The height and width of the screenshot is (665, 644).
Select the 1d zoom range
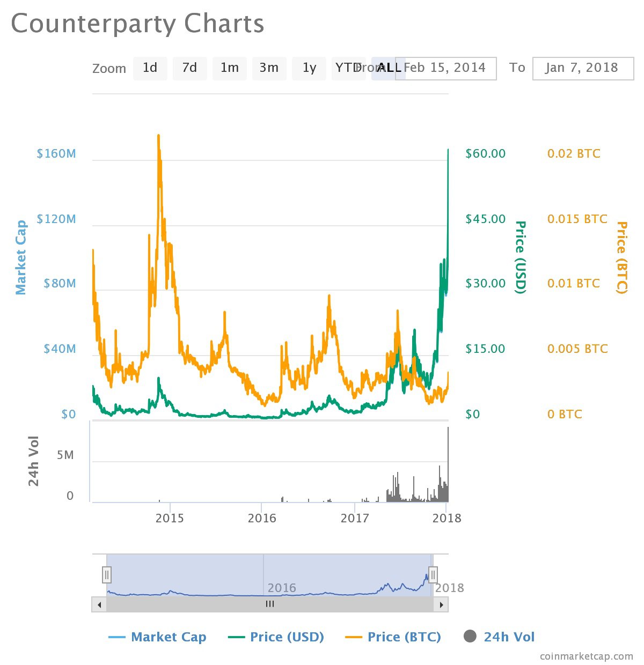click(x=150, y=68)
